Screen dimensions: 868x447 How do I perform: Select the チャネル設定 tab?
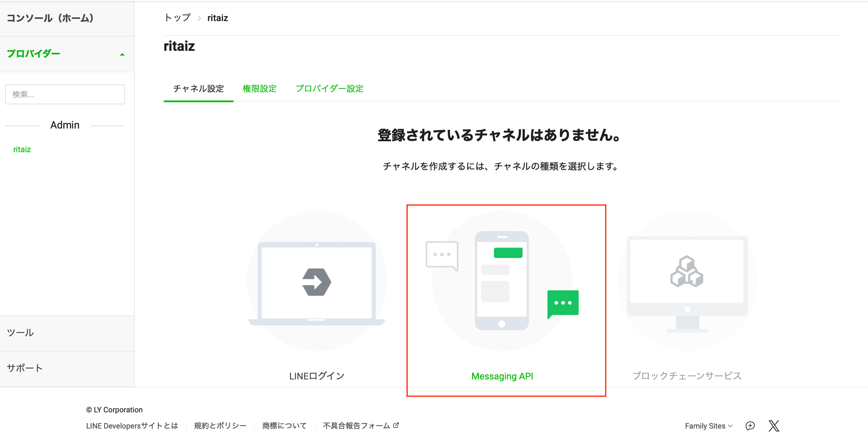(198, 89)
